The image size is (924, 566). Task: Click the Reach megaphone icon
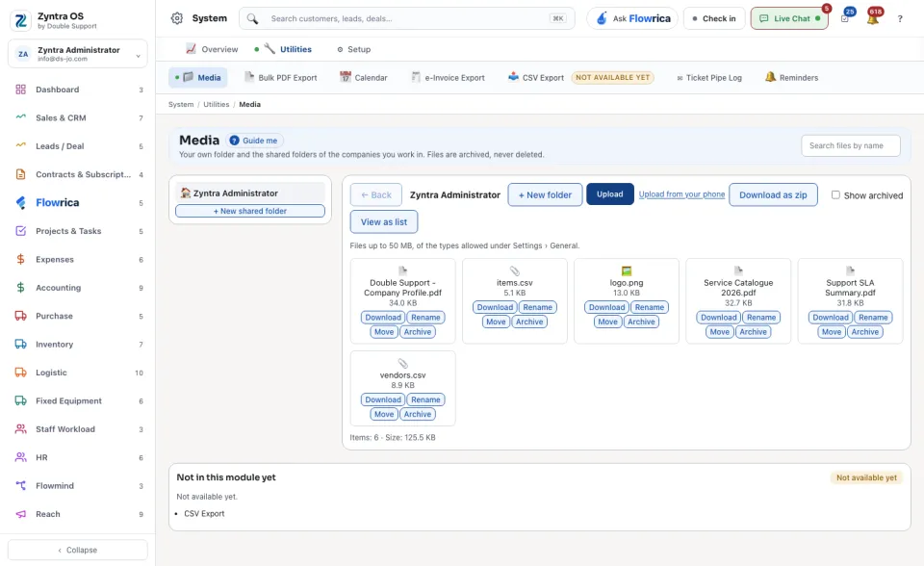20,514
